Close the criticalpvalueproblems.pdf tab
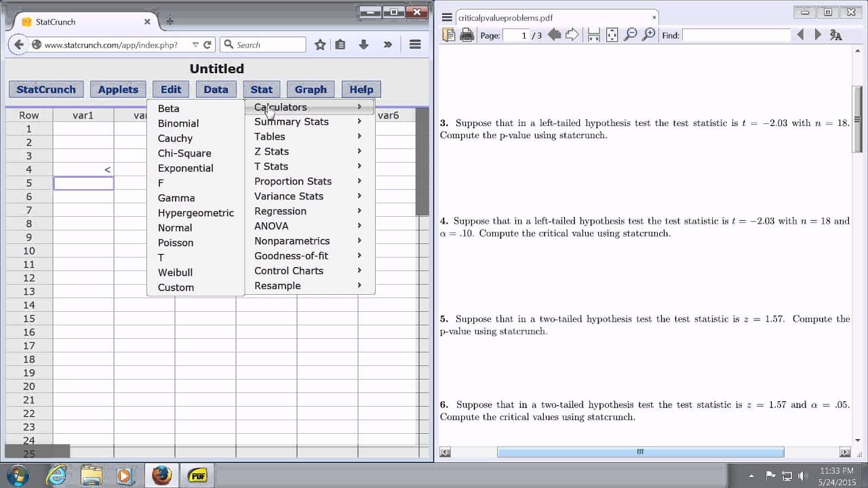This screenshot has width=868, height=488. coord(654,18)
